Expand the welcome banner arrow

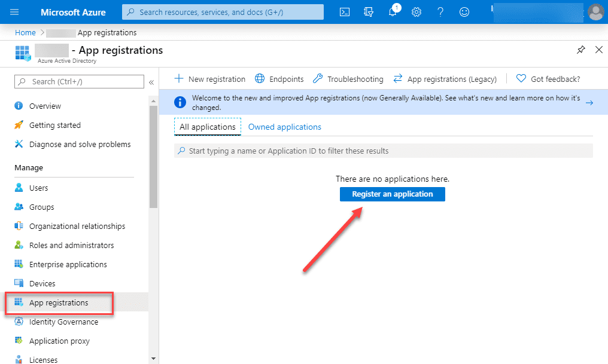pos(589,103)
